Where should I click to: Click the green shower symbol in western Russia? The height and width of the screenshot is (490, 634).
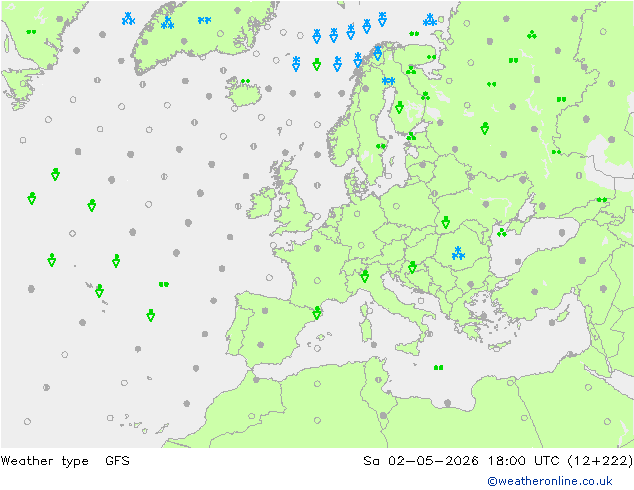[x=485, y=129]
